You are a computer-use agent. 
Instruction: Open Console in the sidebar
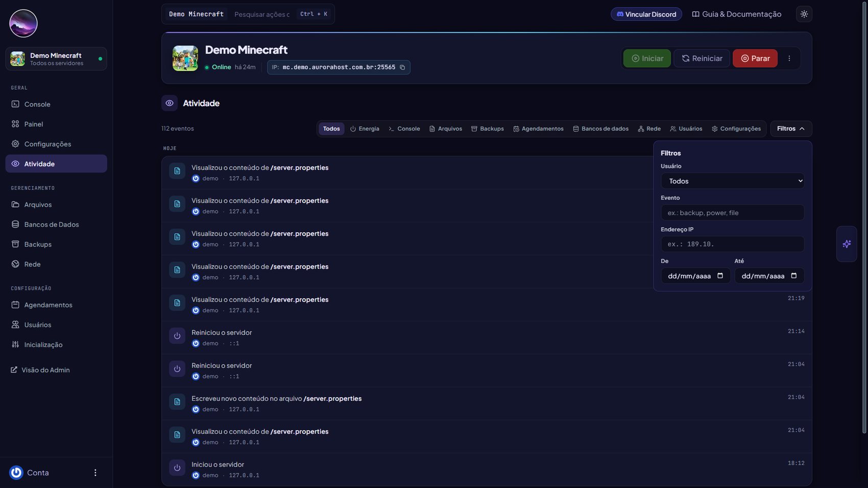[x=56, y=104]
